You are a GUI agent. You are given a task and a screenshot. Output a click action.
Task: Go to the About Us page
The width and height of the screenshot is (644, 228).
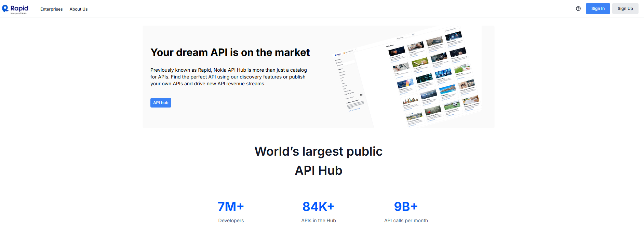[x=79, y=9]
